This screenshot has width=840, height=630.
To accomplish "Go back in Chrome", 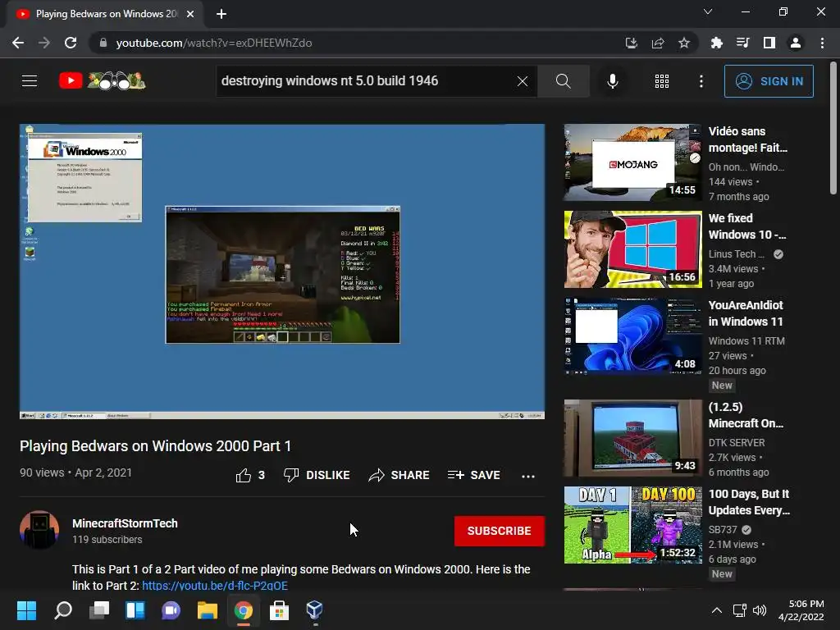I will pyautogui.click(x=18, y=43).
